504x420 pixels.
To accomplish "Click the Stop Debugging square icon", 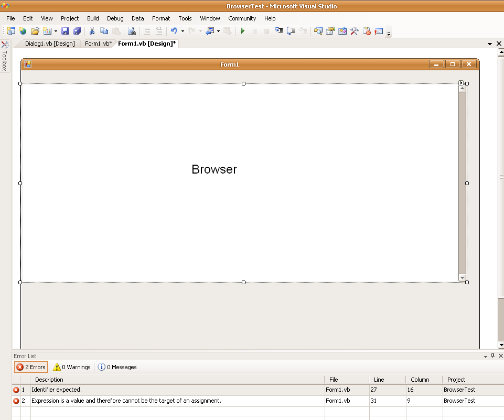I will [x=266, y=31].
